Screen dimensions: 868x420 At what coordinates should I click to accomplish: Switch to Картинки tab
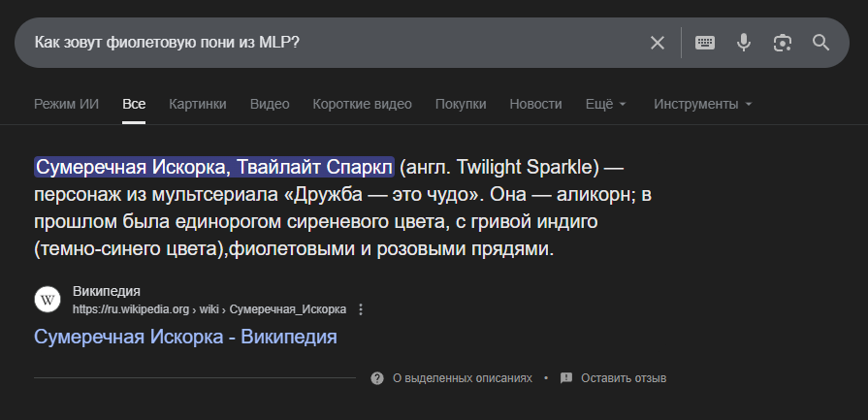pyautogui.click(x=198, y=104)
